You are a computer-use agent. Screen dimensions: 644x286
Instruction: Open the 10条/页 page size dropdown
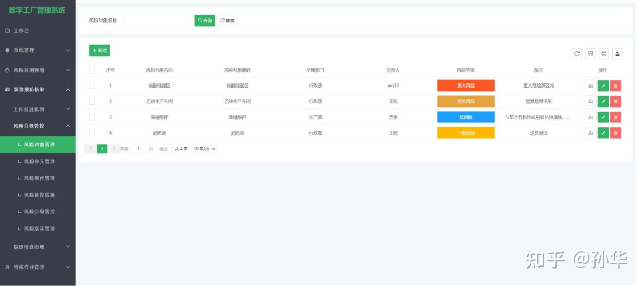click(204, 149)
